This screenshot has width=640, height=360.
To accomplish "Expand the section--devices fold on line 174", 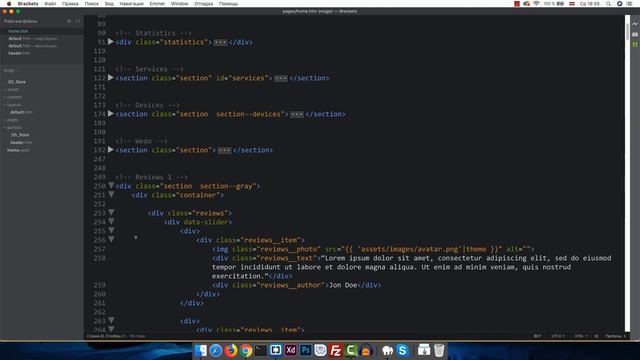I will [x=111, y=113].
